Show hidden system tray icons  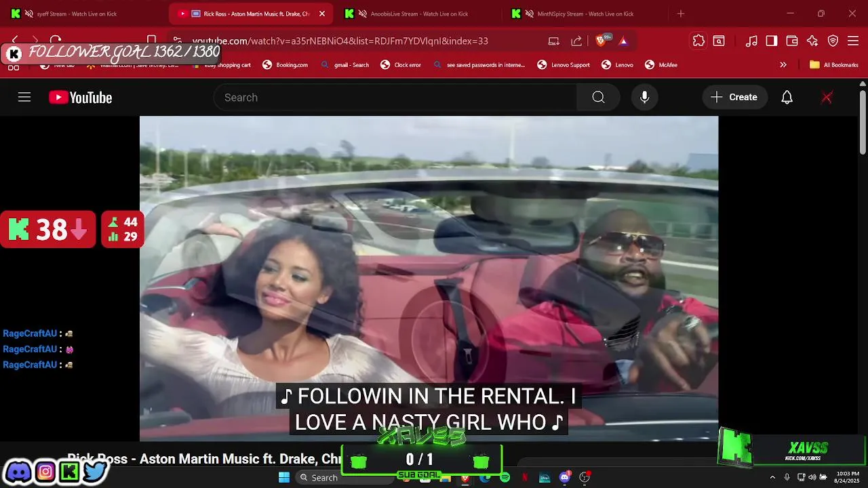(x=772, y=477)
